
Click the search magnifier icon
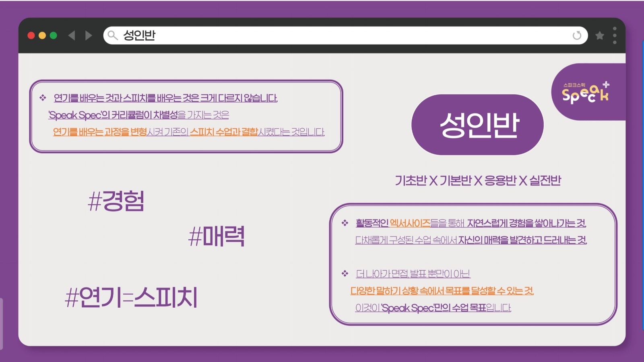point(113,35)
